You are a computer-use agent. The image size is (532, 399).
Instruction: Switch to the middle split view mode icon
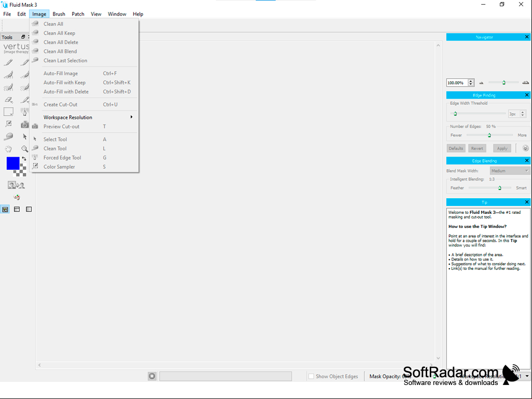[x=17, y=209]
